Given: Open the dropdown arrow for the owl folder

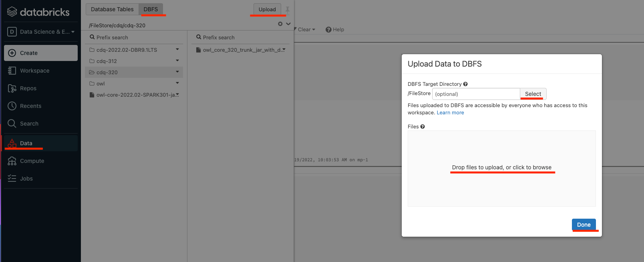Looking at the screenshot, I should coord(177,83).
